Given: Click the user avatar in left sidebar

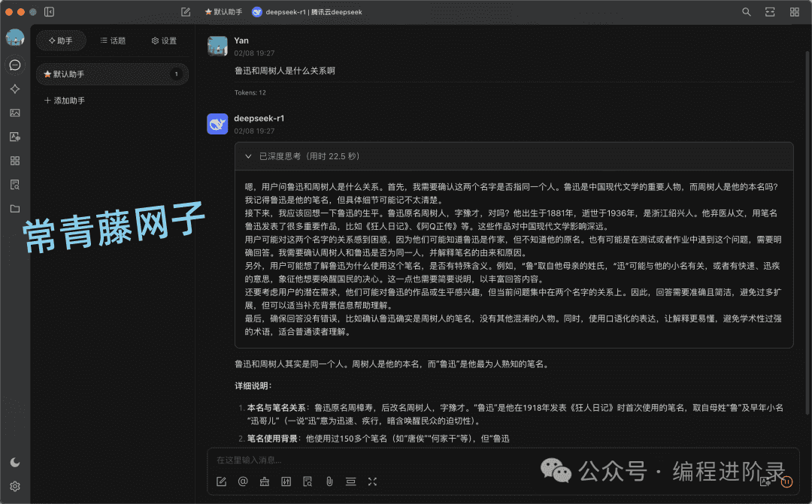Looking at the screenshot, I should click(15, 38).
